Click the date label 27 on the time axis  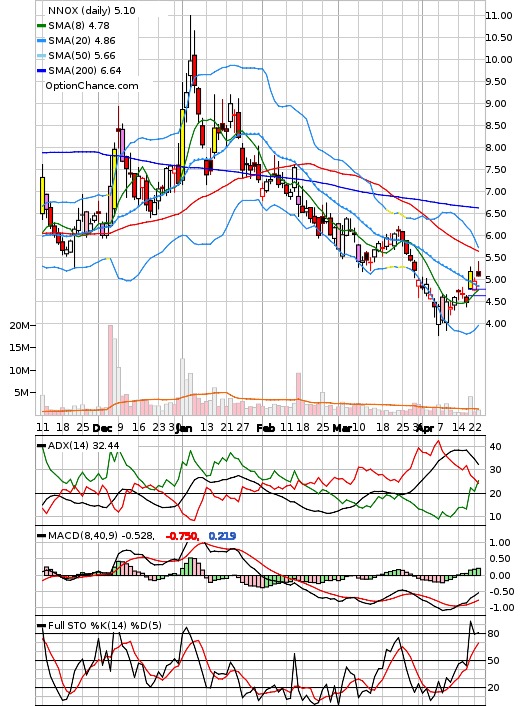243,427
